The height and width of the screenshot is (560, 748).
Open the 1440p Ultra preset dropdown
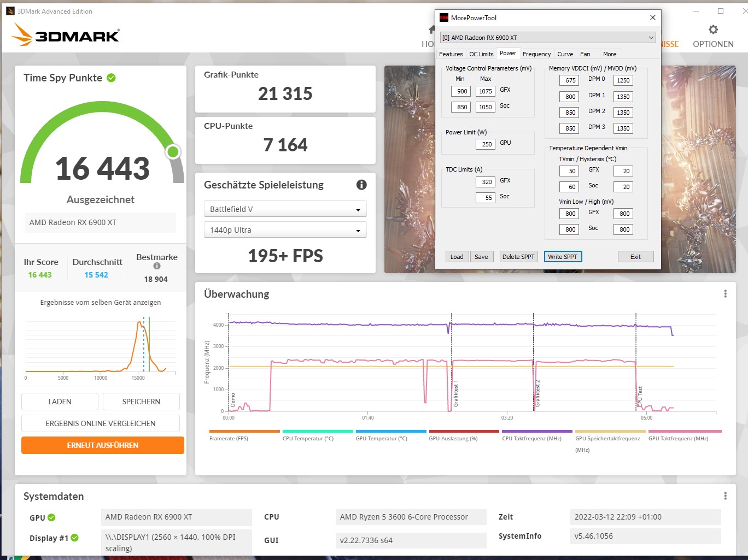(x=285, y=230)
